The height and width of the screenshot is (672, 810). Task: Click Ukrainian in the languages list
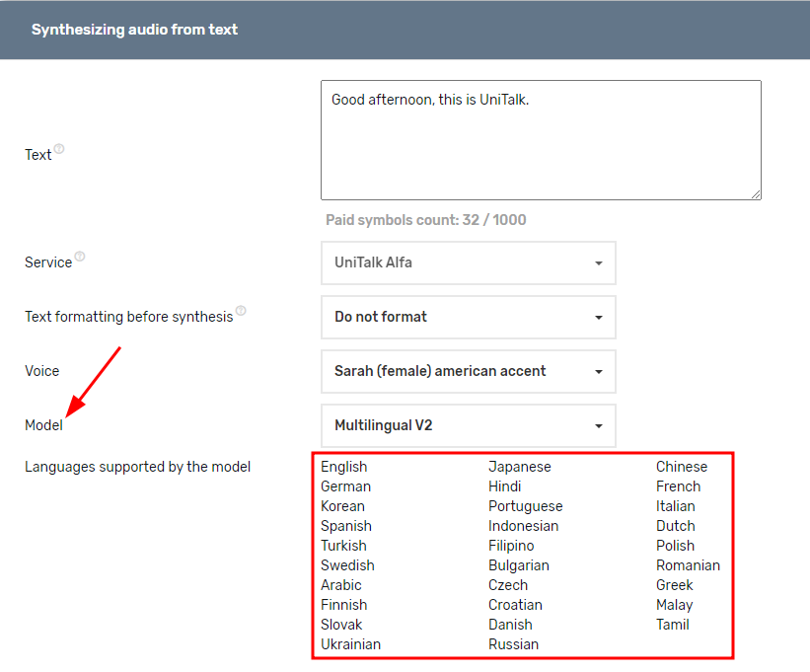(350, 644)
